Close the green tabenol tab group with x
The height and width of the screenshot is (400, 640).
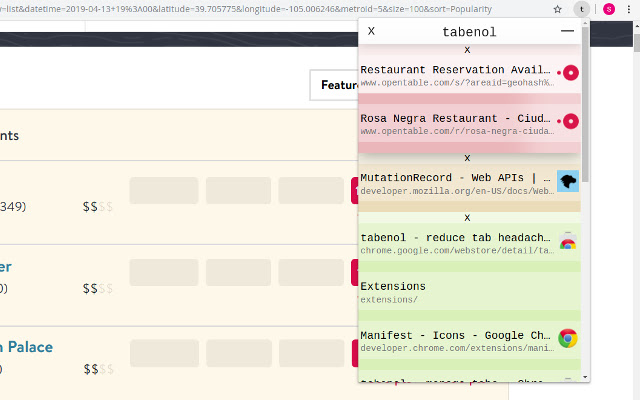click(467, 218)
